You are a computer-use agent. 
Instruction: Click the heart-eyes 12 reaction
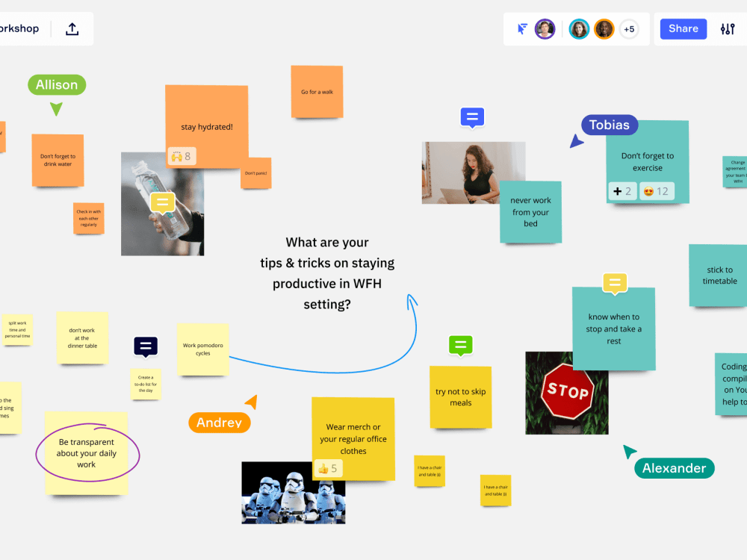point(657,191)
